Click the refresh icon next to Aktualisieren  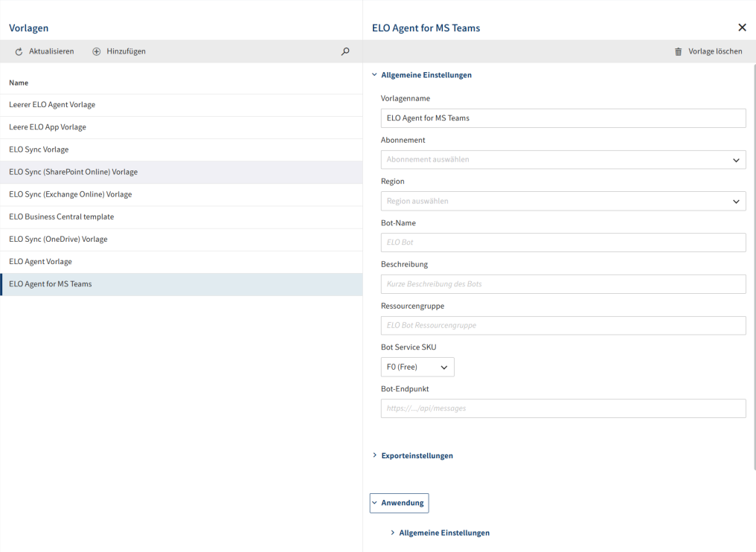(x=19, y=51)
